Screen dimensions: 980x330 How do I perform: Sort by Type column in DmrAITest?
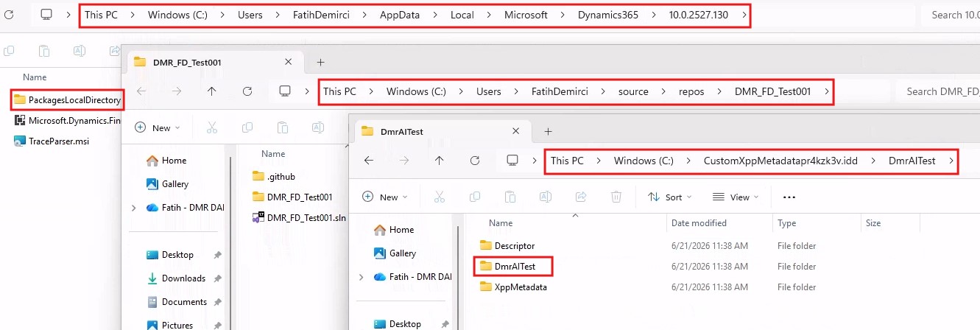click(786, 223)
